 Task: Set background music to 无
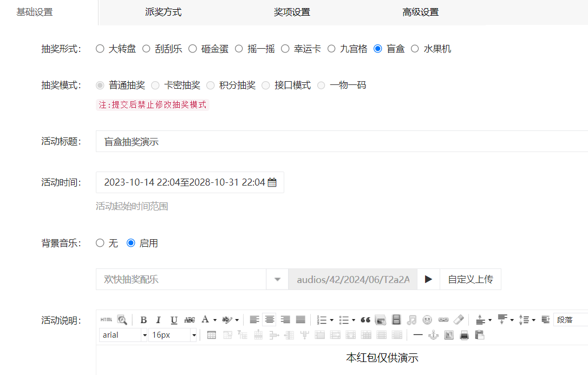click(100, 243)
